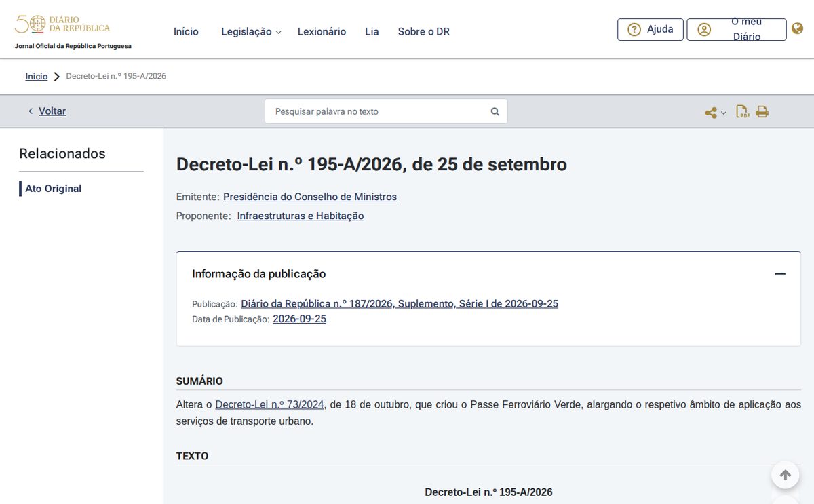The width and height of the screenshot is (814, 504).
Task: Click the 'Jornal Oficial da República Portuguesa' tagline
Action: (73, 46)
